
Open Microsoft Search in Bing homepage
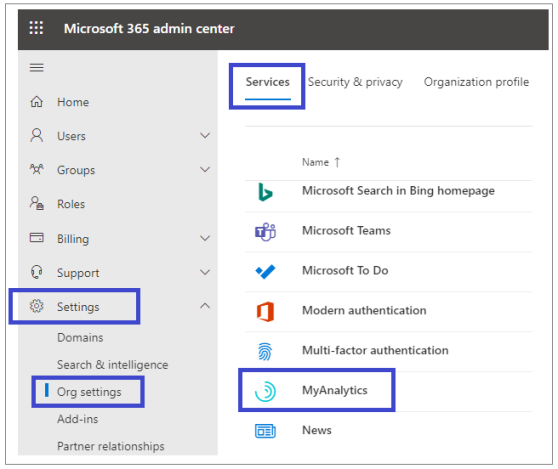click(398, 191)
